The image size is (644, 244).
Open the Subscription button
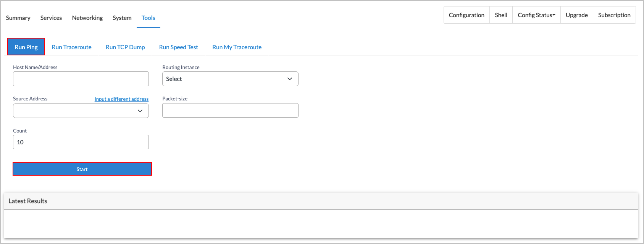click(614, 15)
